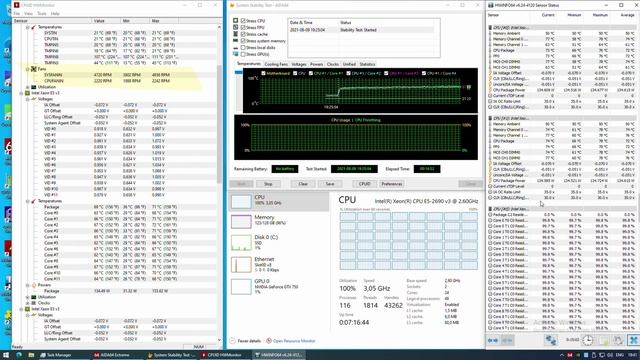Open the View menu in HWMonitor
The height and width of the screenshot is (360, 640).
coord(28,13)
